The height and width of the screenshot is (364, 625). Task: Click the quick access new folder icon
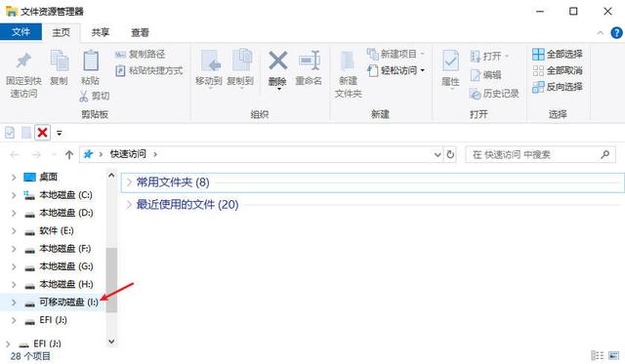(26, 132)
